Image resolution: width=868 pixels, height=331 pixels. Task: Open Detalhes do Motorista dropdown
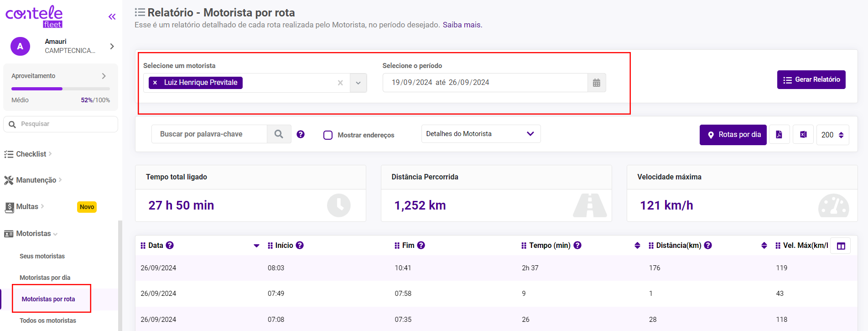click(x=481, y=134)
